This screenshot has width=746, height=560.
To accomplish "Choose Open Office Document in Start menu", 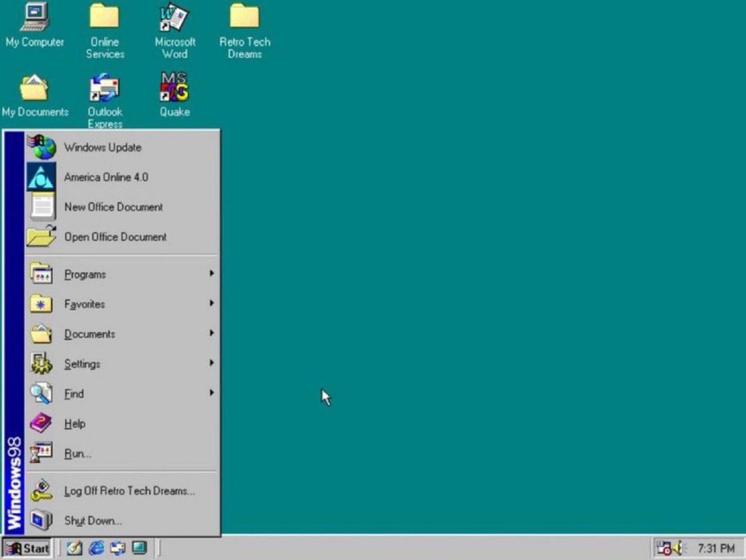I will pos(122,237).
